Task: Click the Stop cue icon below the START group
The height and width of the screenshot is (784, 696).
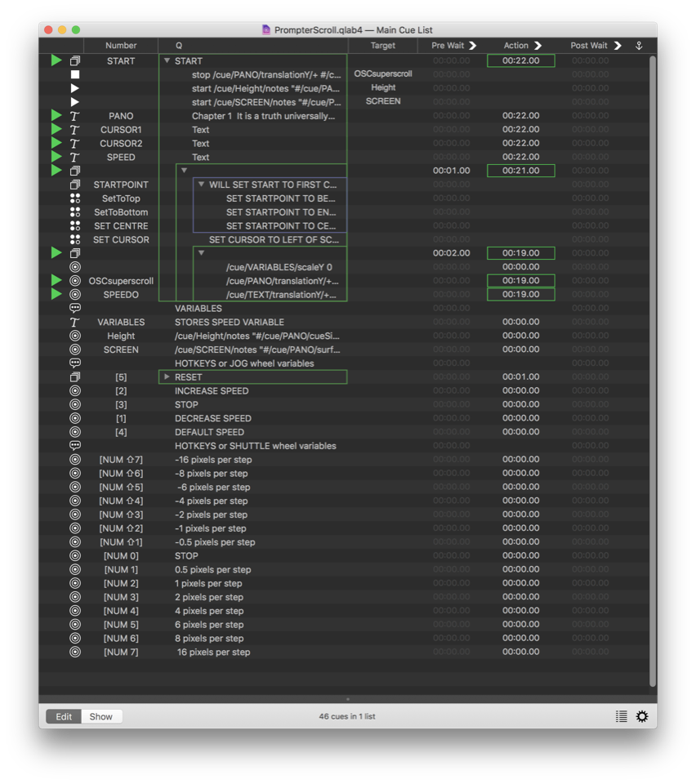Action: (x=74, y=74)
